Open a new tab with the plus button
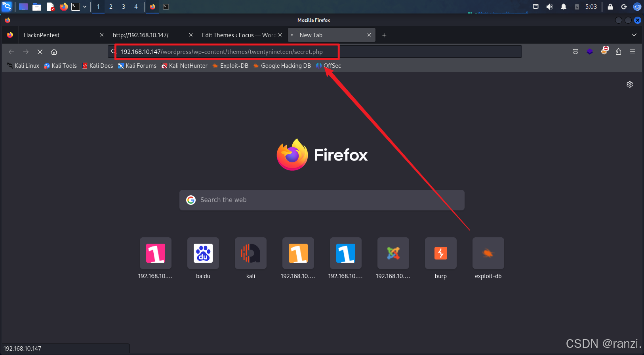 (x=384, y=35)
